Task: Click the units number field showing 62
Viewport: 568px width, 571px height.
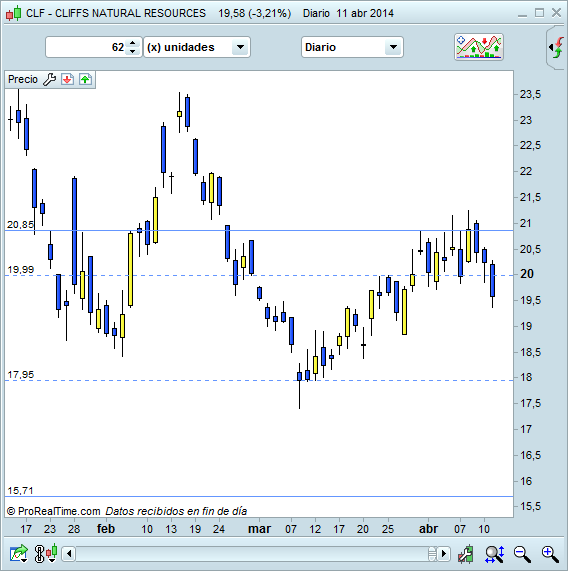Action: [87, 47]
